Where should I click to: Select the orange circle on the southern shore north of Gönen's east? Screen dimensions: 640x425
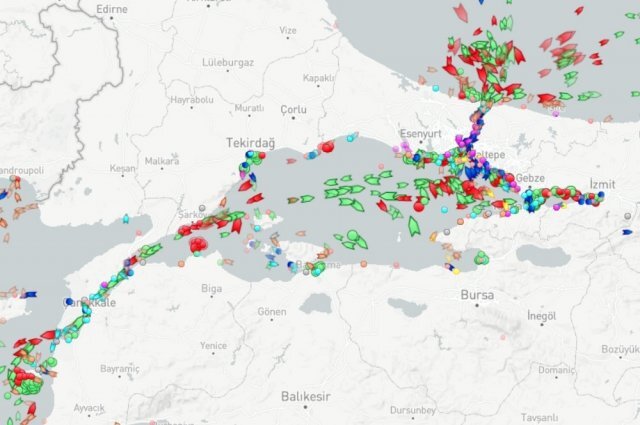363,264
